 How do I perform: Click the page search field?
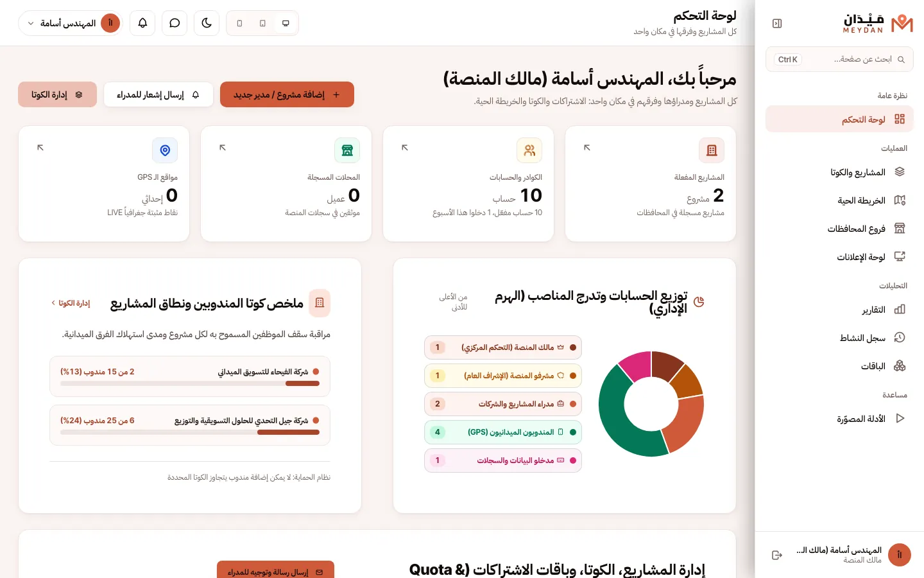839,59
